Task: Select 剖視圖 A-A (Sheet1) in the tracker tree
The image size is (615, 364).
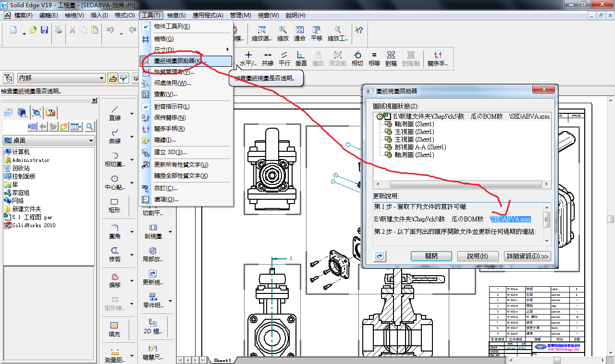Action: (x=416, y=147)
